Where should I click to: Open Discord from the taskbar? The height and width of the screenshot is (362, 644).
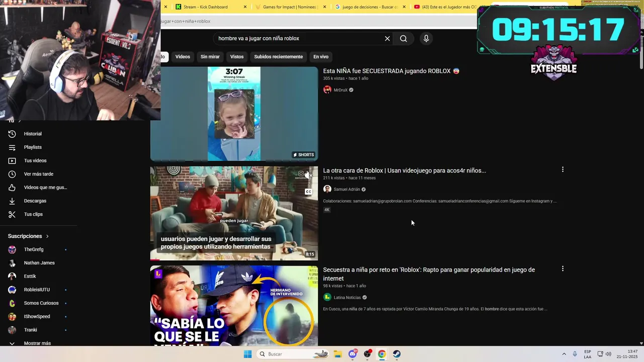[353, 354]
